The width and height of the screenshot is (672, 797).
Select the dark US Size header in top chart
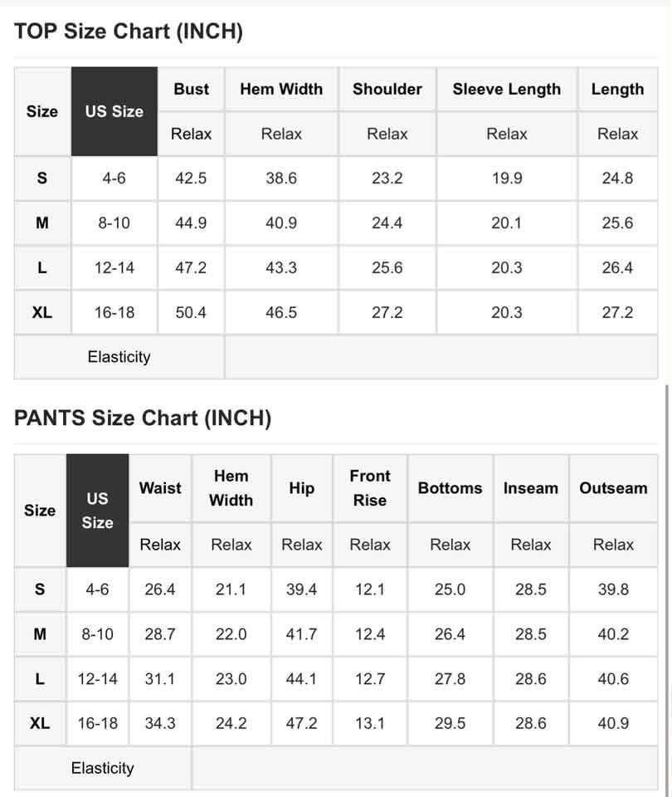114,111
